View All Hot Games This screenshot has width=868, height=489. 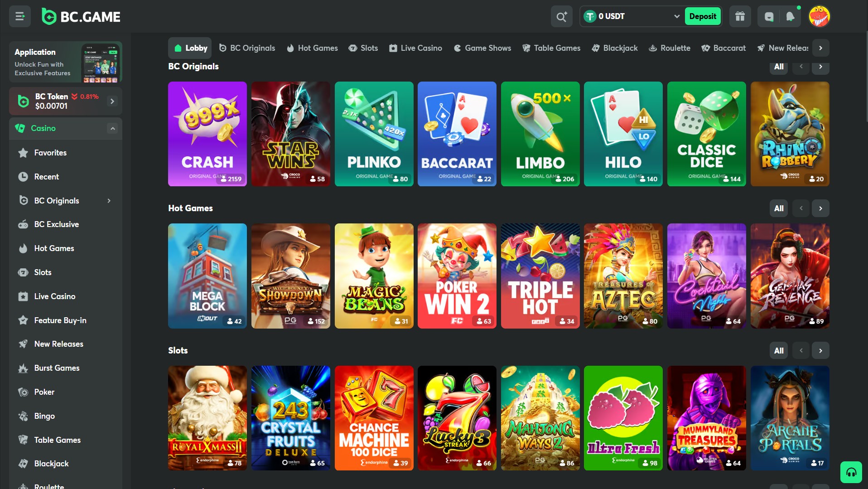[x=779, y=208]
